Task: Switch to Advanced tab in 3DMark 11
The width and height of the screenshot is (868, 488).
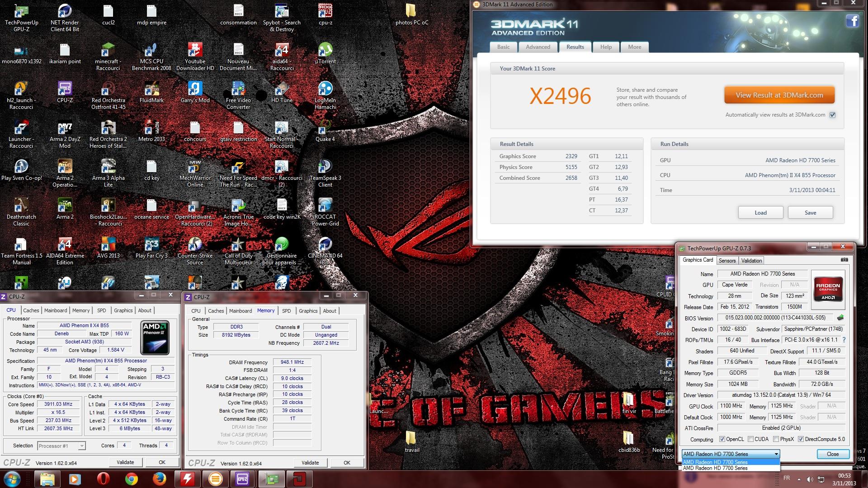Action: click(x=538, y=47)
